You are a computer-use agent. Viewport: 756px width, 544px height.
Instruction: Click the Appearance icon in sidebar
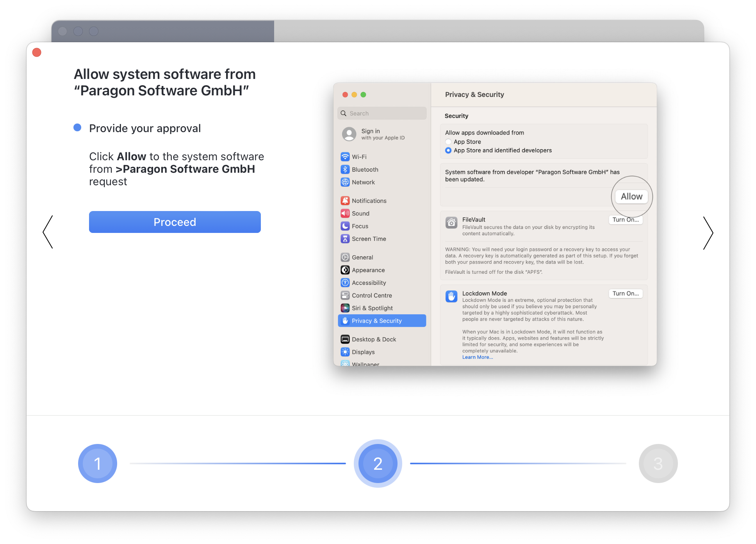click(x=345, y=270)
